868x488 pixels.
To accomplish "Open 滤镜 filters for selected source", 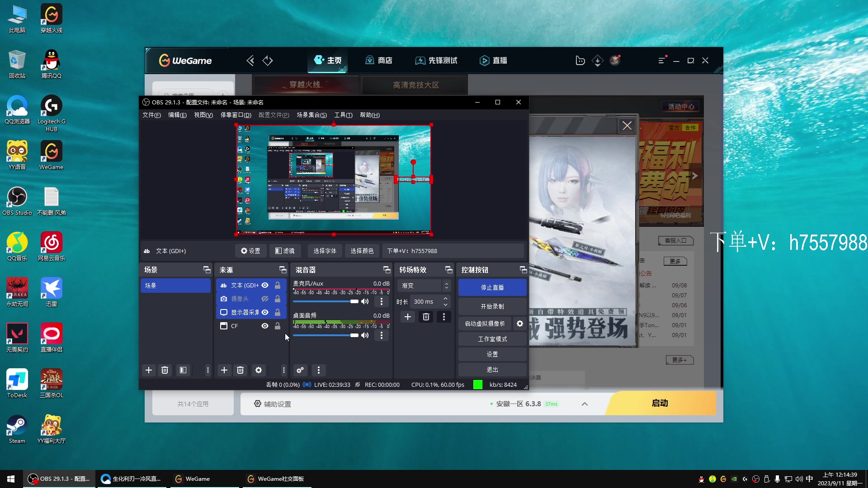I will pos(285,251).
